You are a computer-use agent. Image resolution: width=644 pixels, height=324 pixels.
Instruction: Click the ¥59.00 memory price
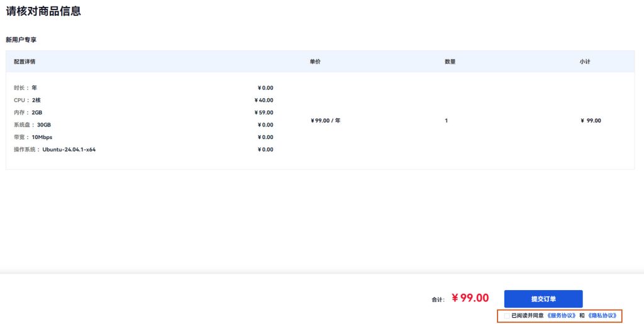tap(264, 113)
